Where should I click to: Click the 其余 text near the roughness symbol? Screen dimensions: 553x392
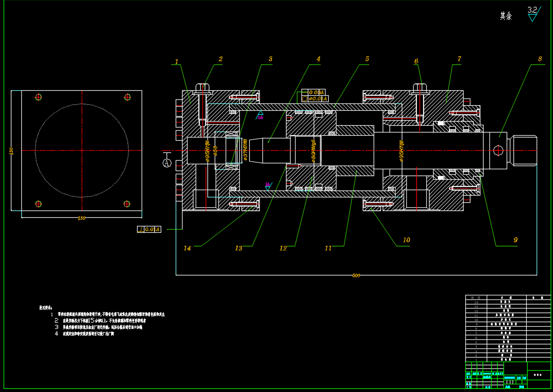click(506, 16)
